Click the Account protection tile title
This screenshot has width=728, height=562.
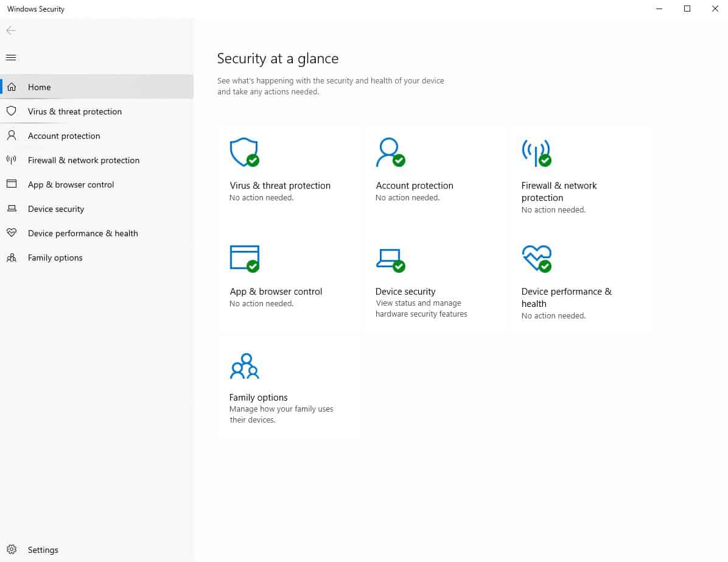(414, 185)
